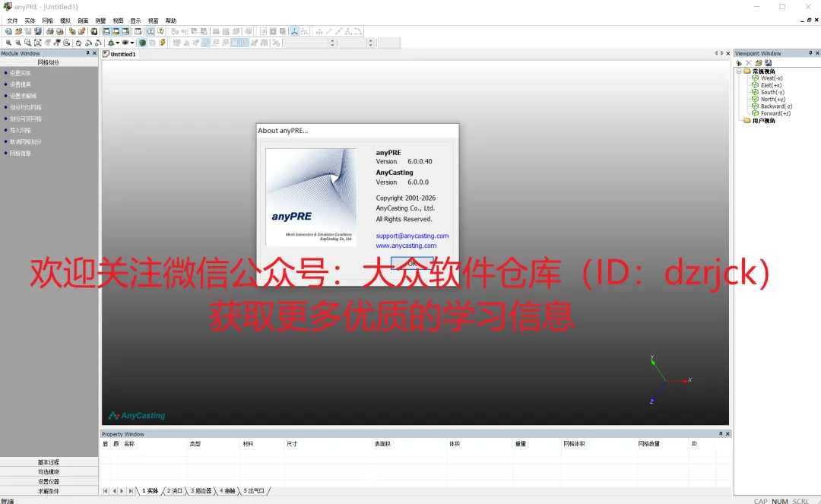This screenshot has height=504, width=821.
Task: Close the Property Window panel
Action: pos(727,434)
